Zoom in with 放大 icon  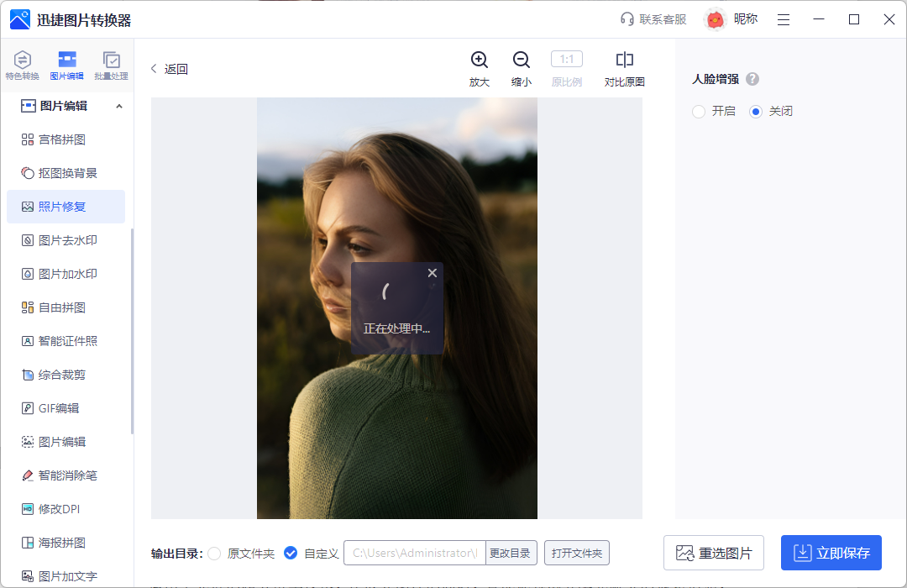point(479,69)
